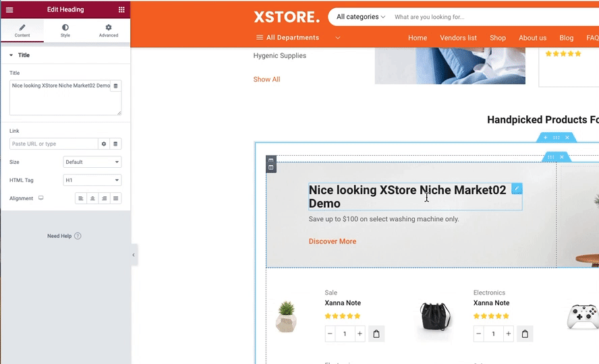Expand the All Departments chevron
Viewport: 599px width, 364px height.
[338, 38]
